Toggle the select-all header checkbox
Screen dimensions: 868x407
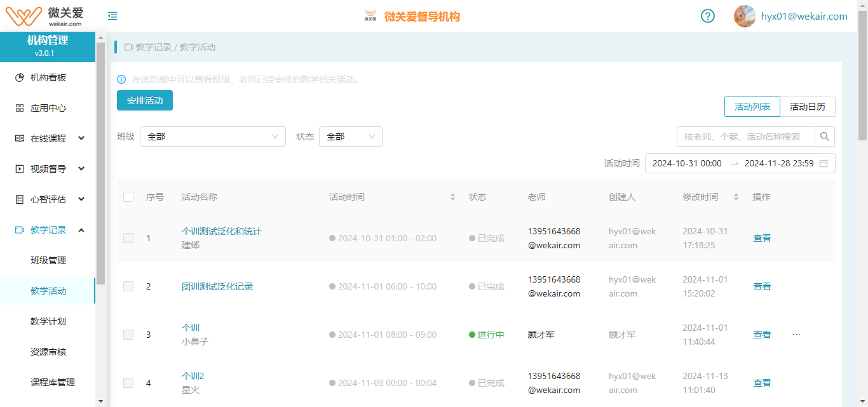[x=128, y=197]
